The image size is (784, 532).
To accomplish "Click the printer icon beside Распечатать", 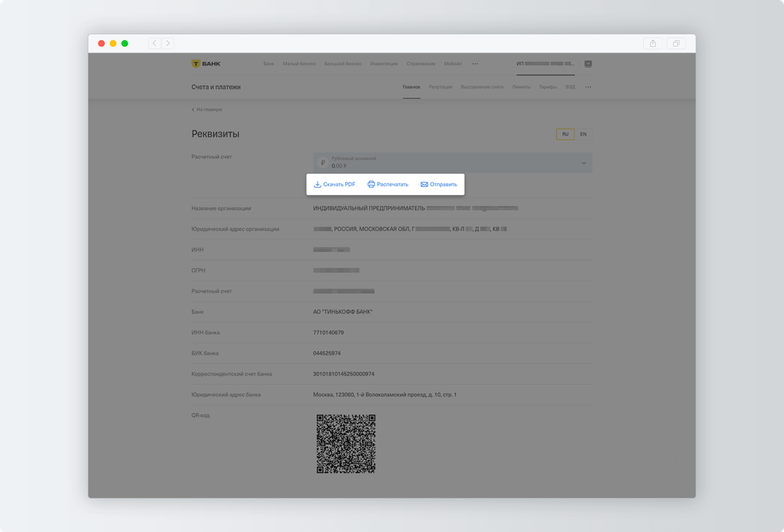I will (371, 184).
